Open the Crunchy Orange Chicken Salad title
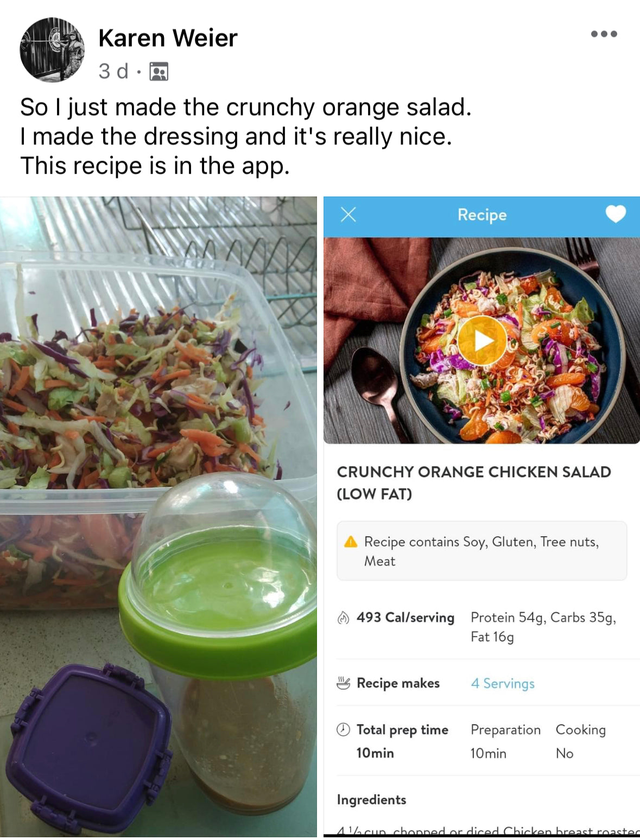Viewport: 640px width, 840px height. click(474, 482)
